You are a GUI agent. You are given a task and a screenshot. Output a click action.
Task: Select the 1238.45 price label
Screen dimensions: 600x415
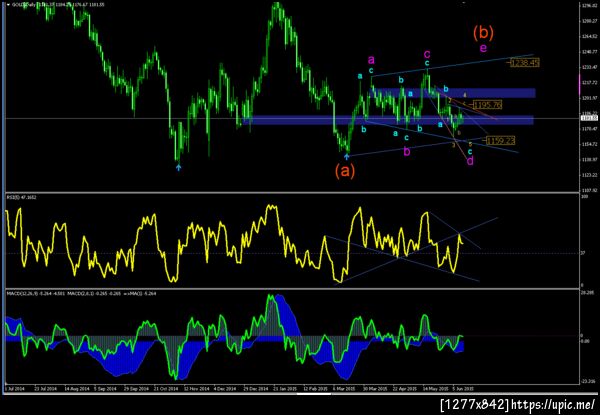tap(525, 62)
